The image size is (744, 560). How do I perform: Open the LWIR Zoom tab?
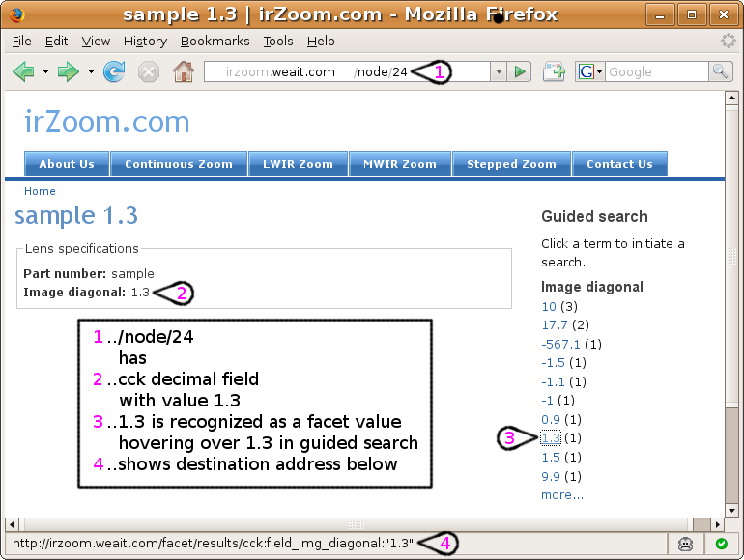(x=298, y=163)
